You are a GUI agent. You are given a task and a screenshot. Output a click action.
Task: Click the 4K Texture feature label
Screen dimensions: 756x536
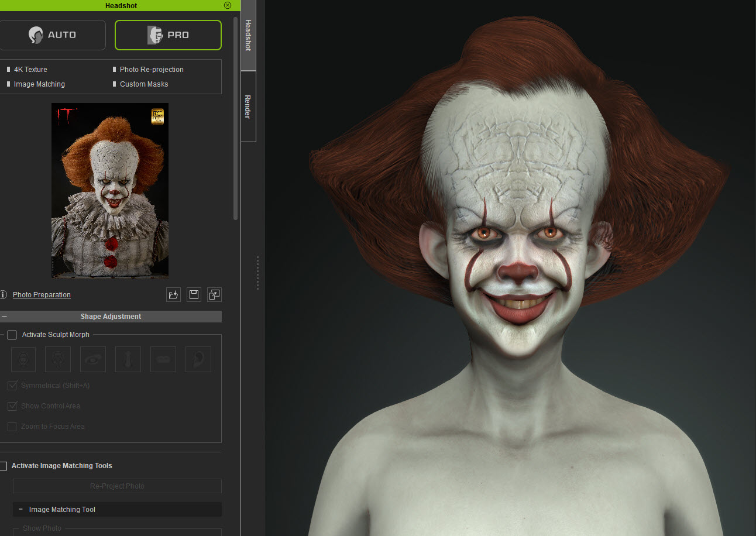click(30, 70)
